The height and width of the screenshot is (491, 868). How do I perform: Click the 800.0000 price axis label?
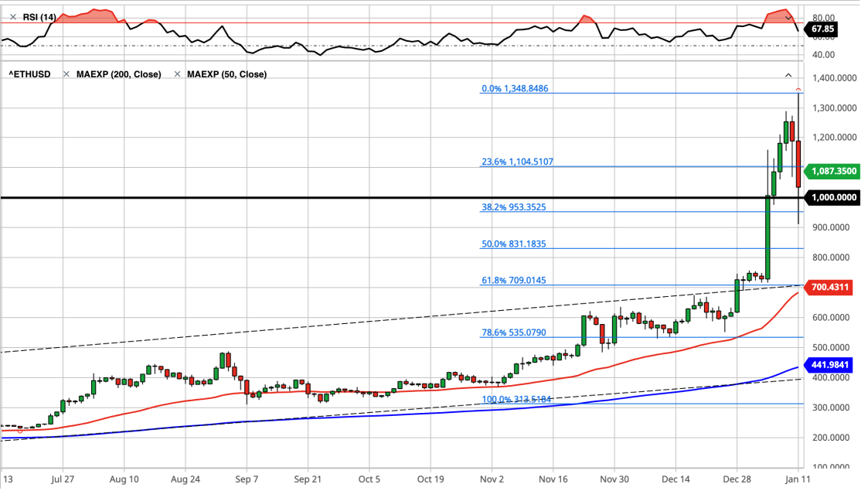pos(831,257)
